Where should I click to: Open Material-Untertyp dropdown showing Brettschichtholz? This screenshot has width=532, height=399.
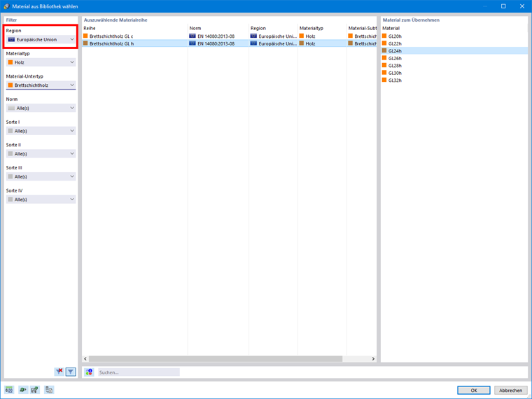41,85
